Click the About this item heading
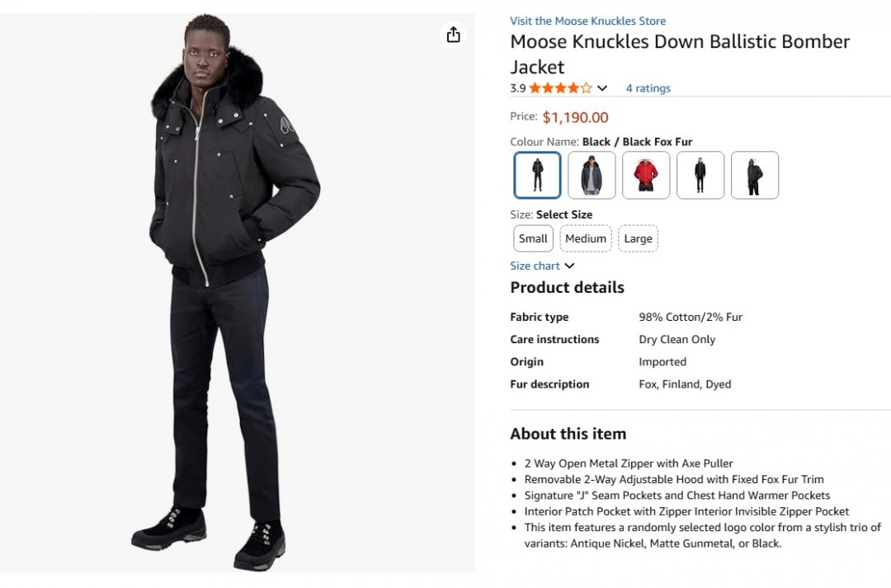This screenshot has height=588, width=891. [568, 434]
